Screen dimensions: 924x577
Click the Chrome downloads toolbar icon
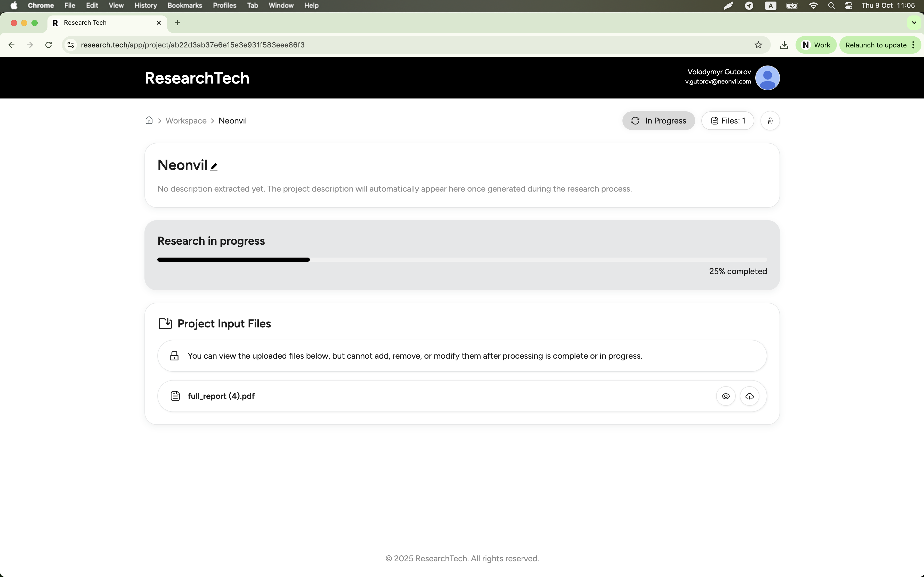pos(784,45)
